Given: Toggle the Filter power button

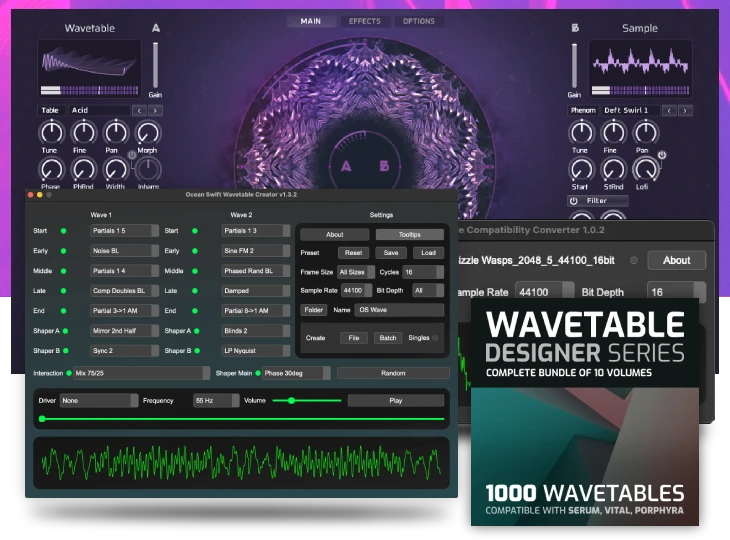Looking at the screenshot, I should (574, 201).
